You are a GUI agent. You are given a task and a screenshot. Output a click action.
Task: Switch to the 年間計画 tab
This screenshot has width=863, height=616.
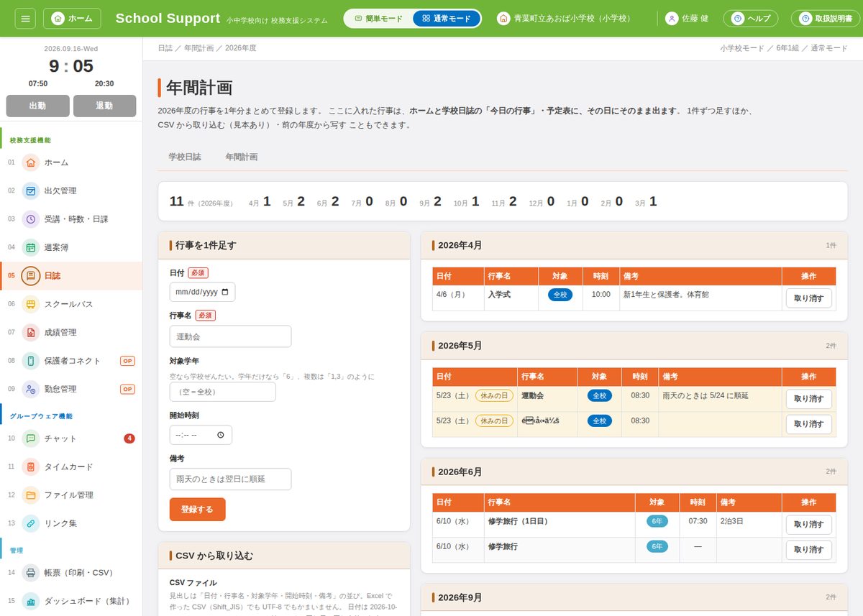coord(242,157)
